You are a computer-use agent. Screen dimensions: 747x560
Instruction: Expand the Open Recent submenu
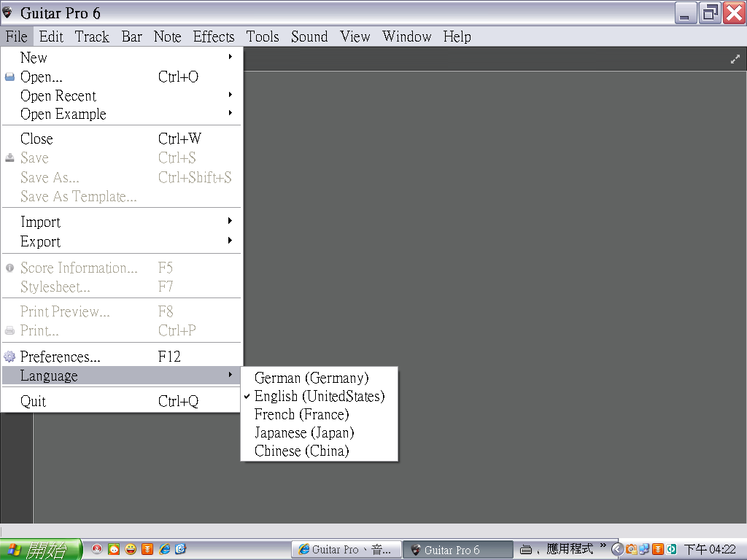point(122,96)
